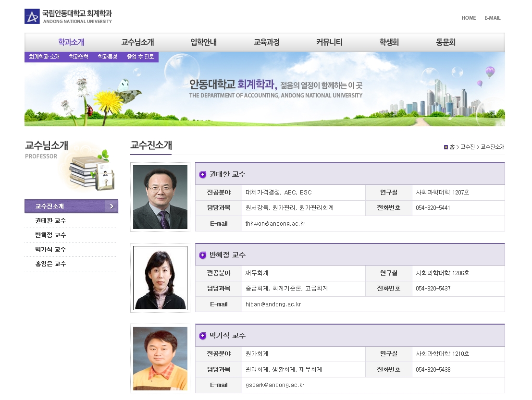Go to HOME link in header
Image resolution: width=532 pixels, height=400 pixels.
click(469, 18)
